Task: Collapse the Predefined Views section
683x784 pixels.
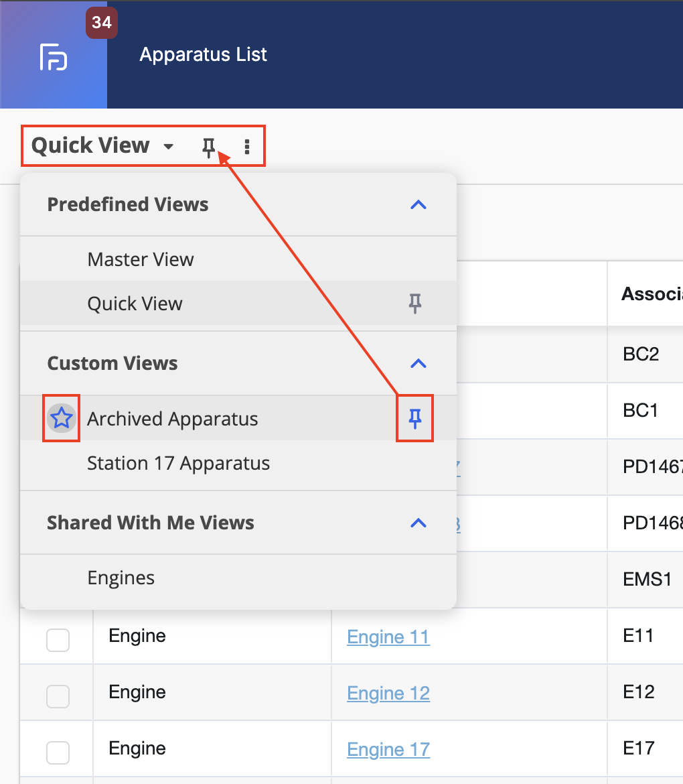Action: click(x=419, y=204)
